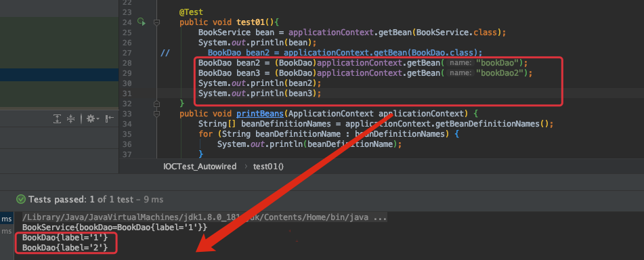Click the @Test annotation on line 23
This screenshot has height=260, width=644.
click(191, 12)
